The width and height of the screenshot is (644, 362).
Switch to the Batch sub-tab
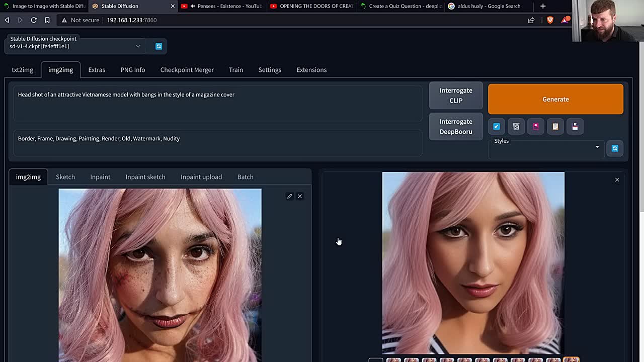246,177
